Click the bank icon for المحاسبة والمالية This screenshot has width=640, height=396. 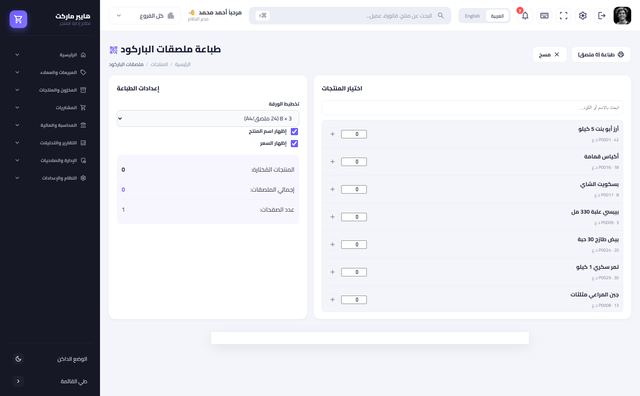(83, 125)
